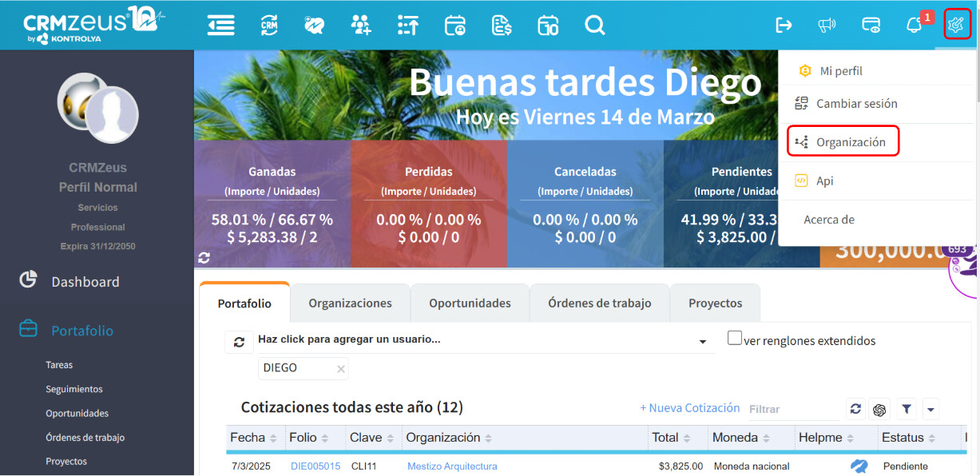This screenshot has width=980, height=476.
Task: Switch to the Oportunidades tab
Action: pyautogui.click(x=470, y=303)
